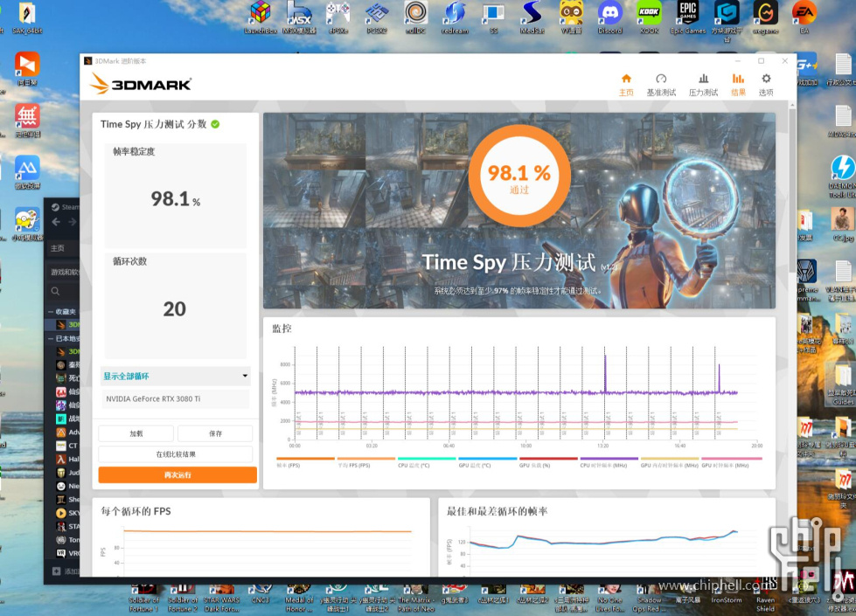
Task: Open the wegame desktop icon
Action: 765,17
